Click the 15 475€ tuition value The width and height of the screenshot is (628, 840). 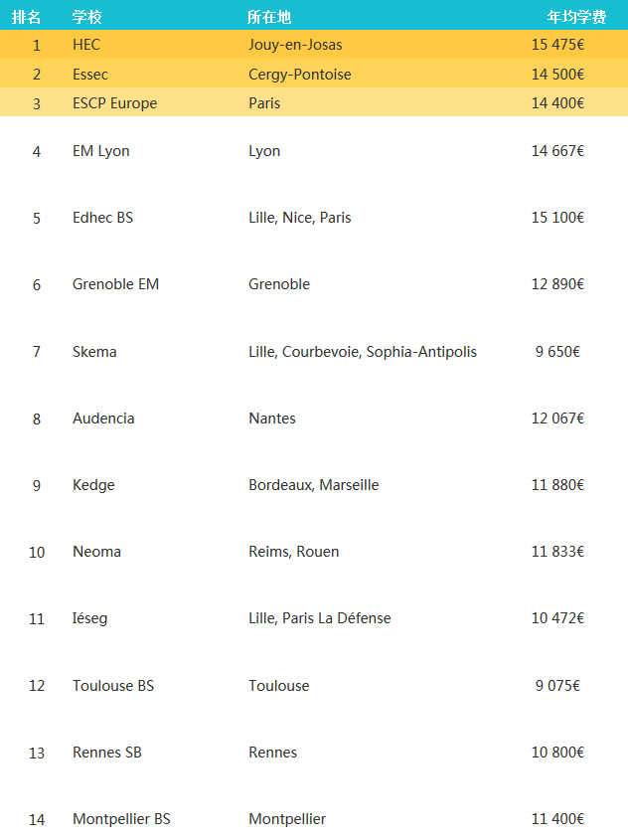(x=557, y=45)
